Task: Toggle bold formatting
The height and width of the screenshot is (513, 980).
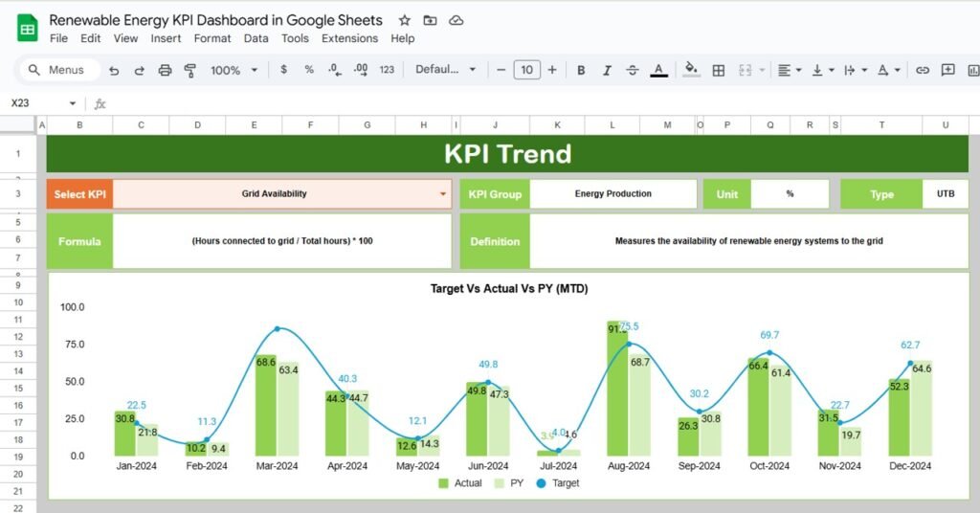Action: coord(581,70)
